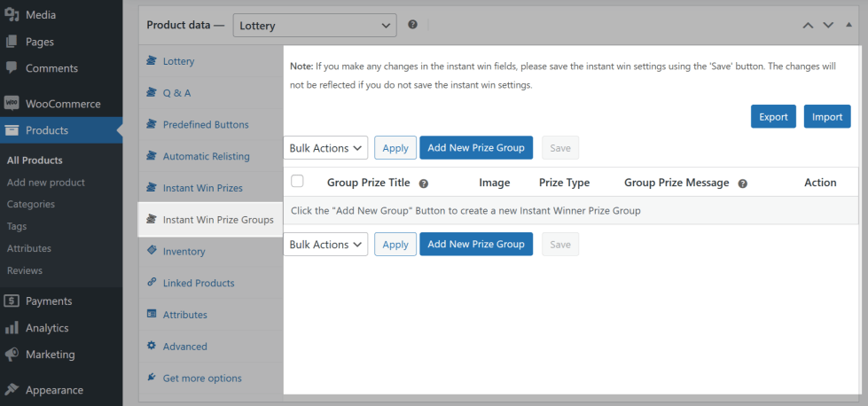Open the bottom Bulk Actions dropdown
The height and width of the screenshot is (406, 868).
(325, 245)
